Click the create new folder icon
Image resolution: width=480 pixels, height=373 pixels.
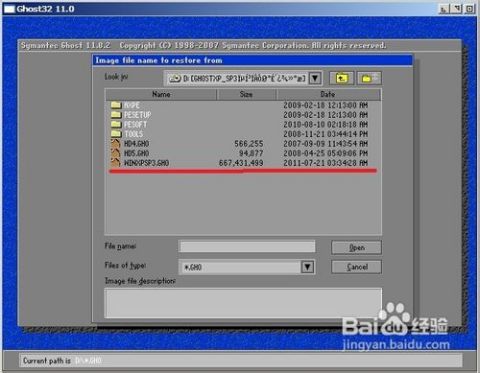[x=369, y=78]
